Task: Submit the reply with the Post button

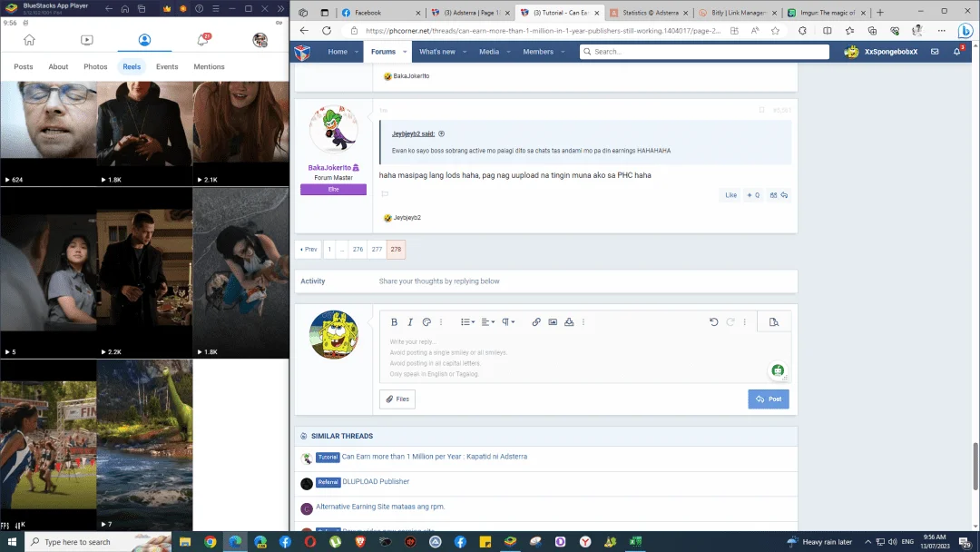Action: click(x=769, y=399)
